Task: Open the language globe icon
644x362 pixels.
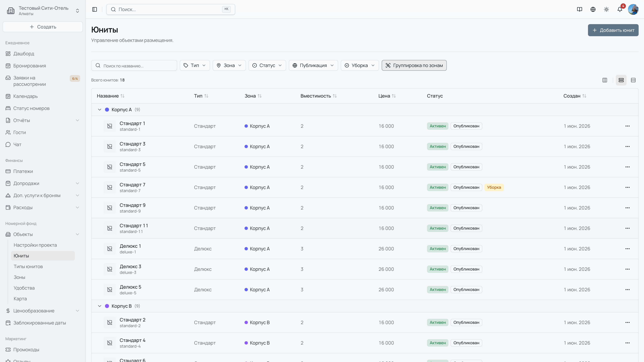Action: point(593,9)
